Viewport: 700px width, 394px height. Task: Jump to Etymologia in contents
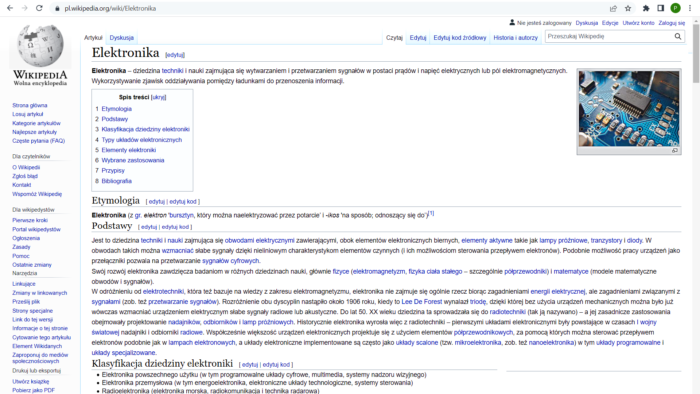tap(117, 109)
